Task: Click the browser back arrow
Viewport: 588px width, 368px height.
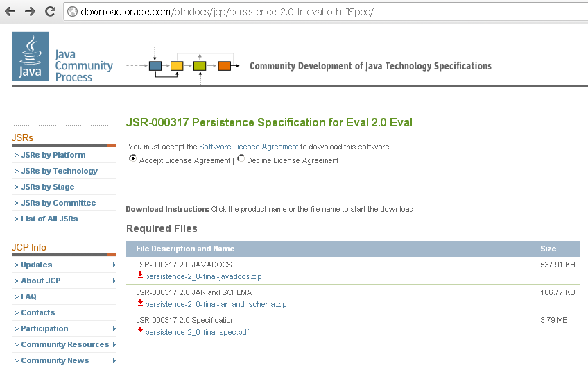Action: (x=12, y=12)
